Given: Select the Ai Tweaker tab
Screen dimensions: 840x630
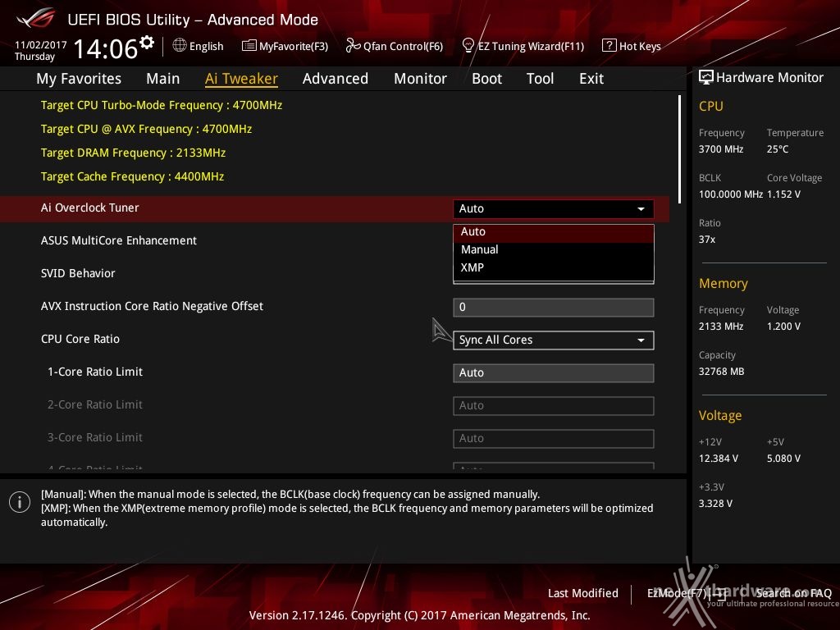Looking at the screenshot, I should 241,79.
